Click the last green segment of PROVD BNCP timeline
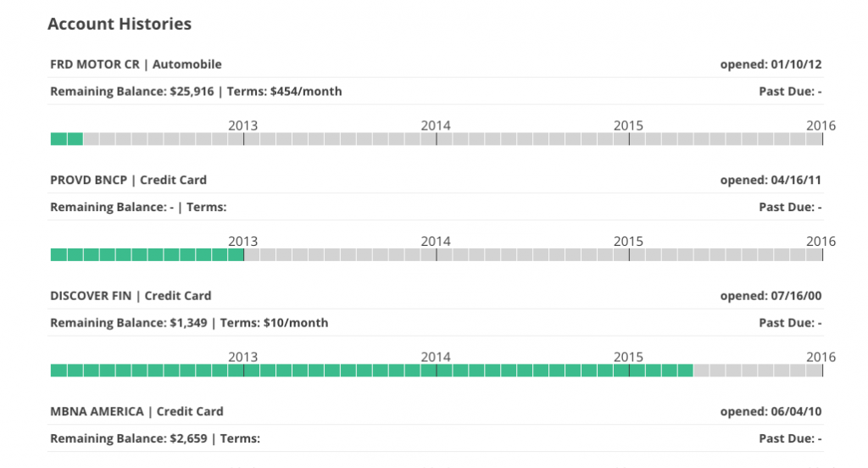The height and width of the screenshot is (468, 868). (x=236, y=254)
